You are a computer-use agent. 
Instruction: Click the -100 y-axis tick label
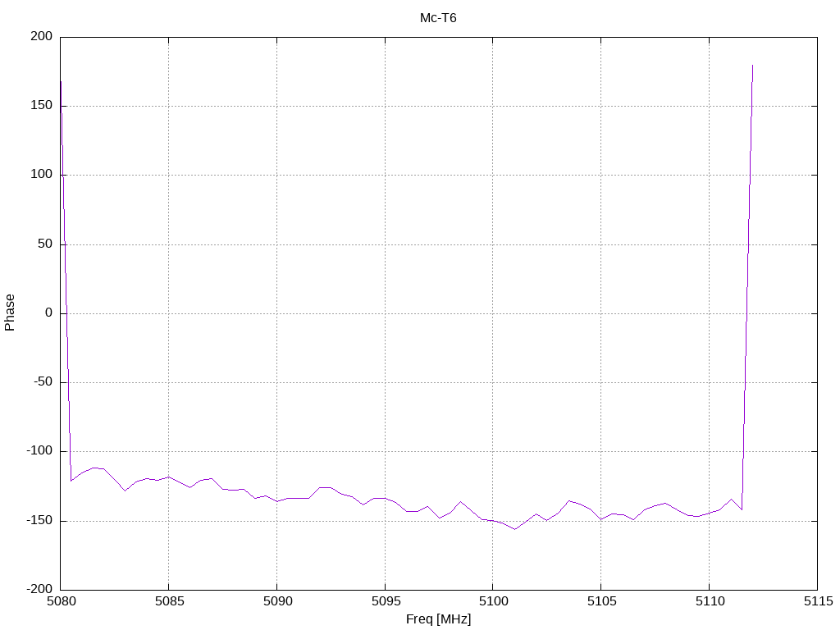click(40, 451)
